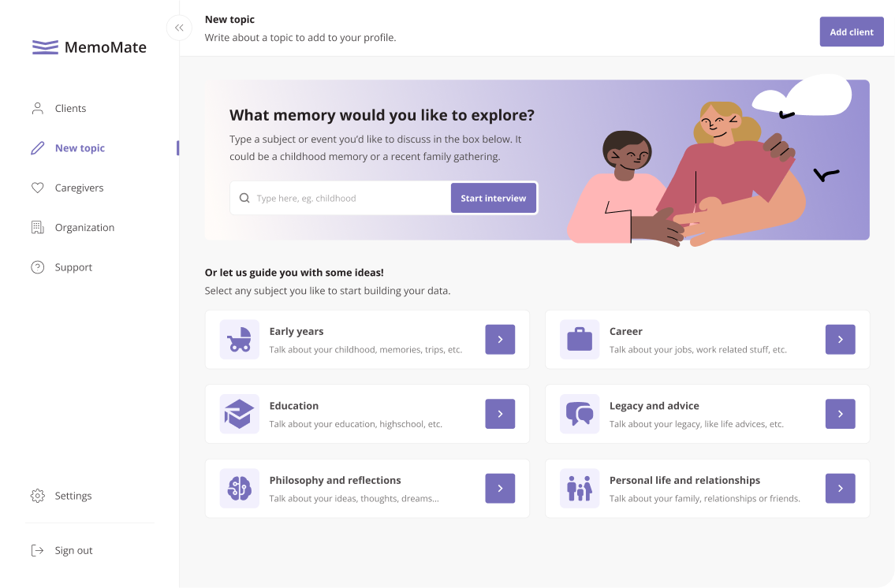895x588 pixels.
Task: Open the Career topic arrow button
Action: click(x=840, y=339)
